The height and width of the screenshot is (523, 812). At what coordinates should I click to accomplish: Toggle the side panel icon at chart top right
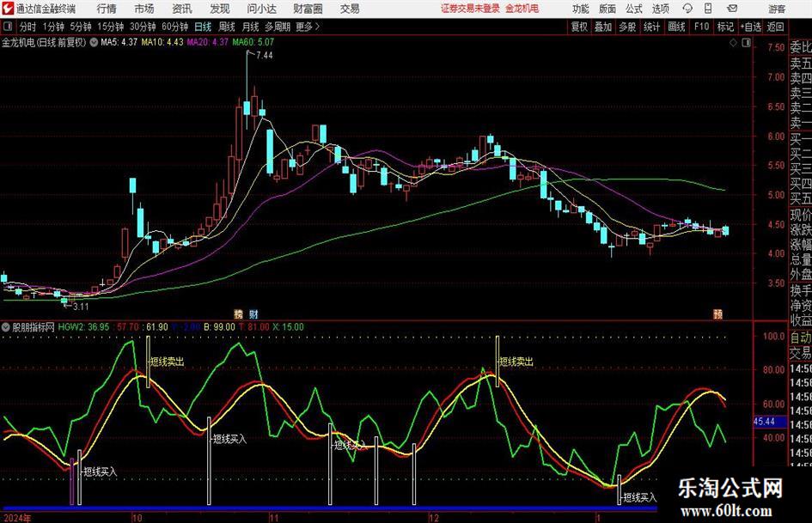[x=746, y=43]
